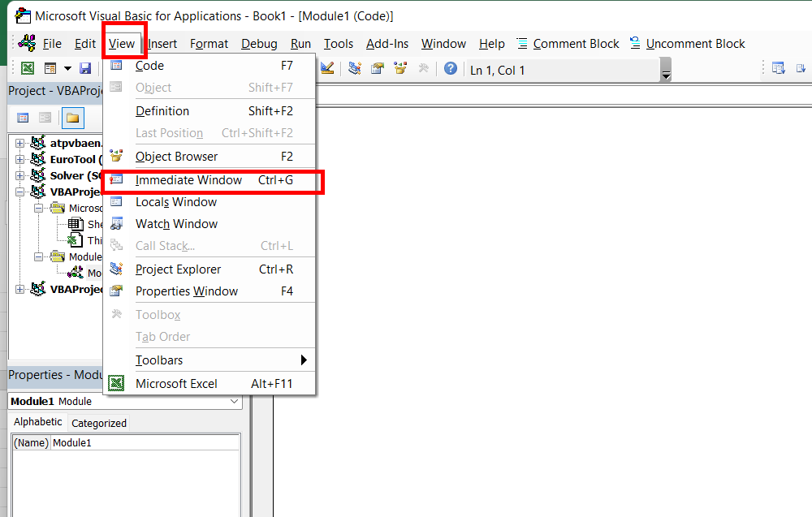Toggle Folders button in Project panel
The width and height of the screenshot is (812, 517).
[x=72, y=118]
